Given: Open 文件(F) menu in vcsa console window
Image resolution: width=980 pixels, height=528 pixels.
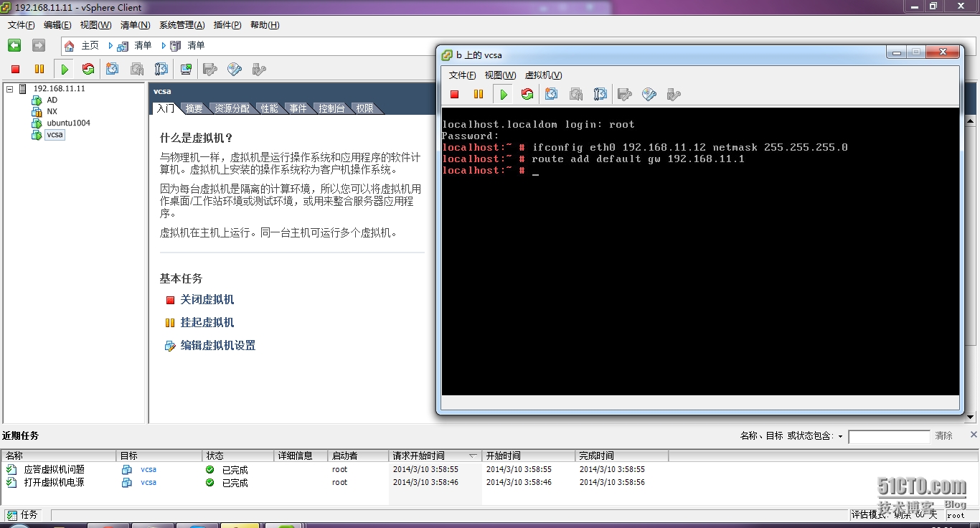Looking at the screenshot, I should 462,75.
